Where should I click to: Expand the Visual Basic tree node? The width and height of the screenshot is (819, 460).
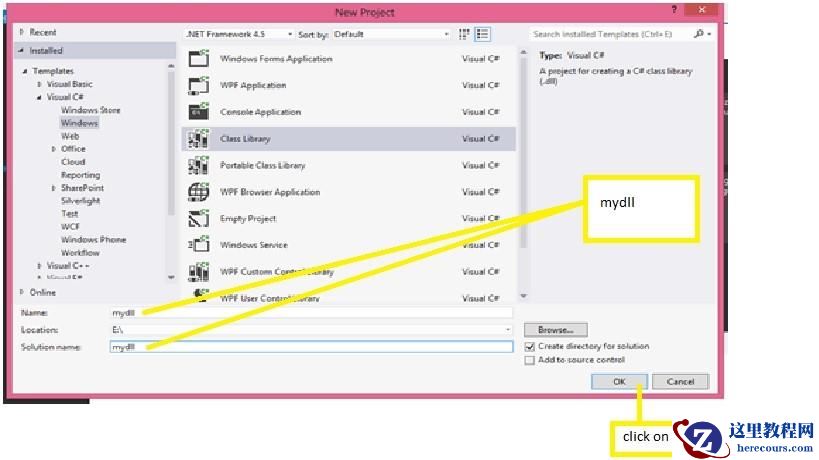click(39, 84)
